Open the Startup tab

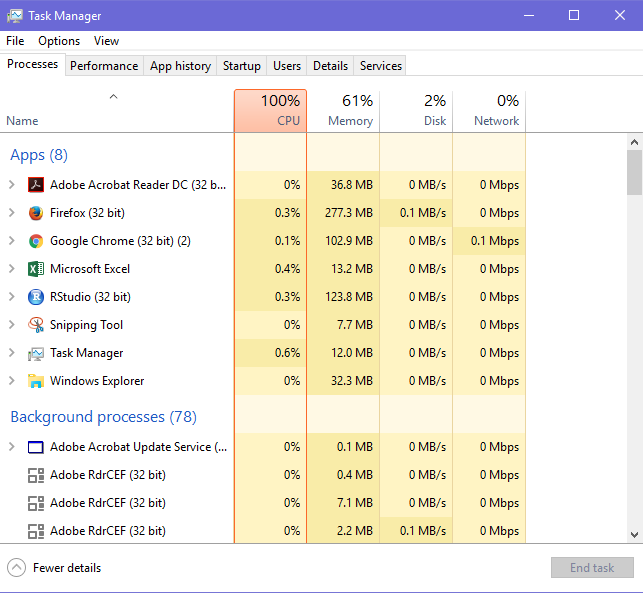click(x=241, y=66)
